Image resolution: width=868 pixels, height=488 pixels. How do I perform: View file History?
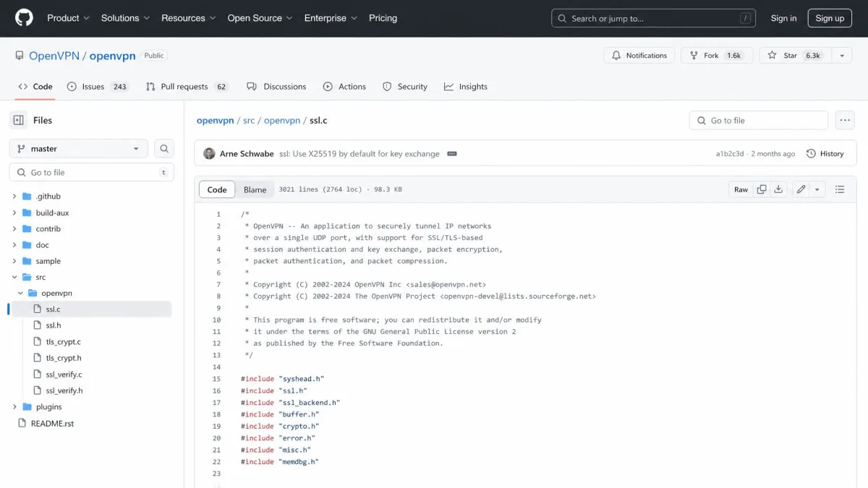[825, 154]
